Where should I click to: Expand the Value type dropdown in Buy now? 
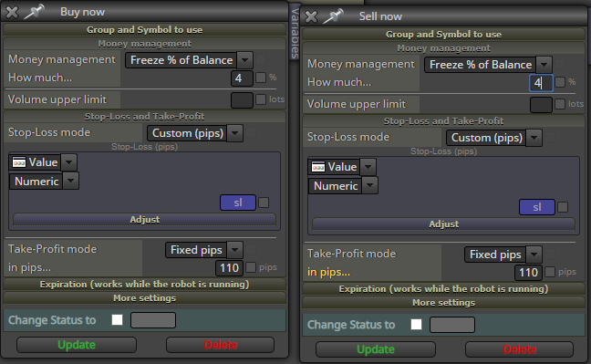68,162
